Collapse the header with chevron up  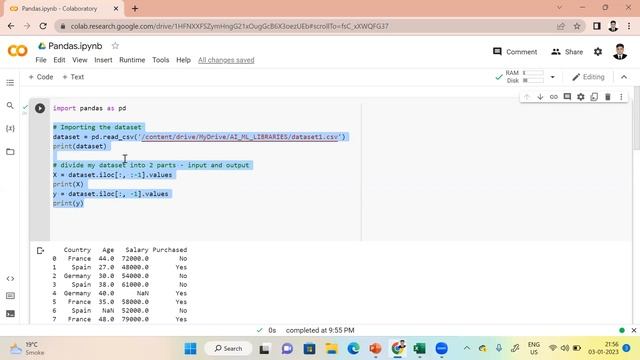tap(624, 77)
